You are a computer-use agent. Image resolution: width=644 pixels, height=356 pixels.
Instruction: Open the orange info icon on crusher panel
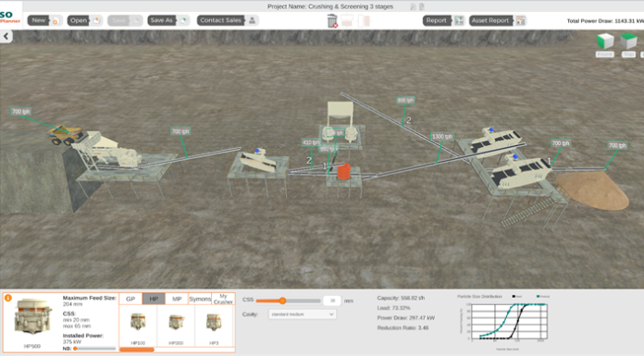point(8,298)
